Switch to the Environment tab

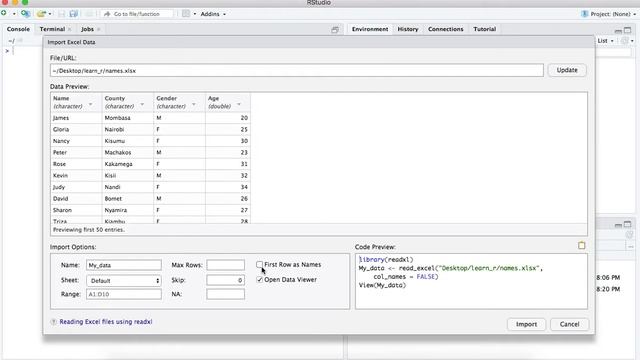coord(370,29)
